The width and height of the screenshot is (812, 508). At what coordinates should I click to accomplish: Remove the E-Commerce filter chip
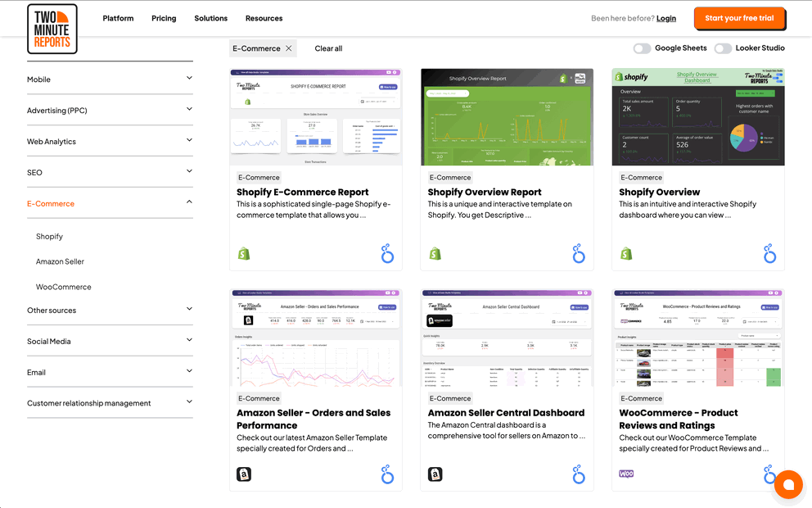289,48
